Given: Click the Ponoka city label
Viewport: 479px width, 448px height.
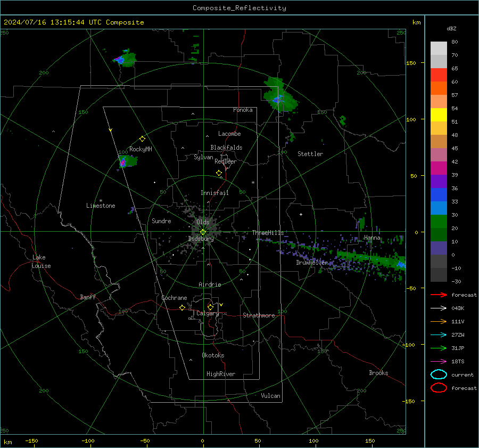Looking at the screenshot, I should [x=243, y=110].
